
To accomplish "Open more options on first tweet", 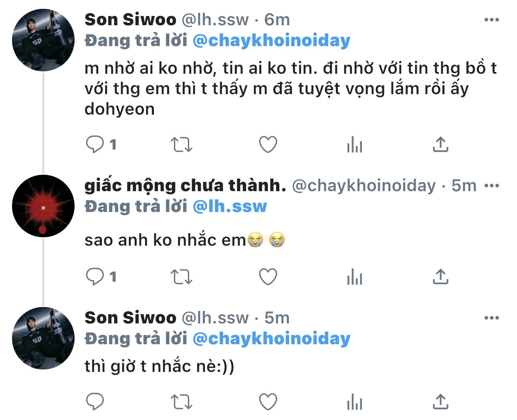I will point(492,20).
